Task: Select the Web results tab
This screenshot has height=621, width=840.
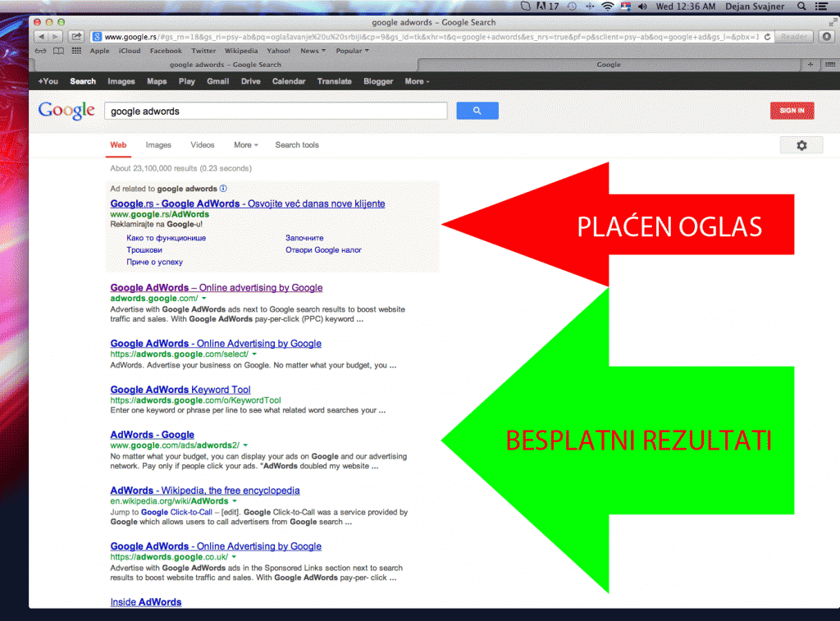Action: [x=118, y=145]
